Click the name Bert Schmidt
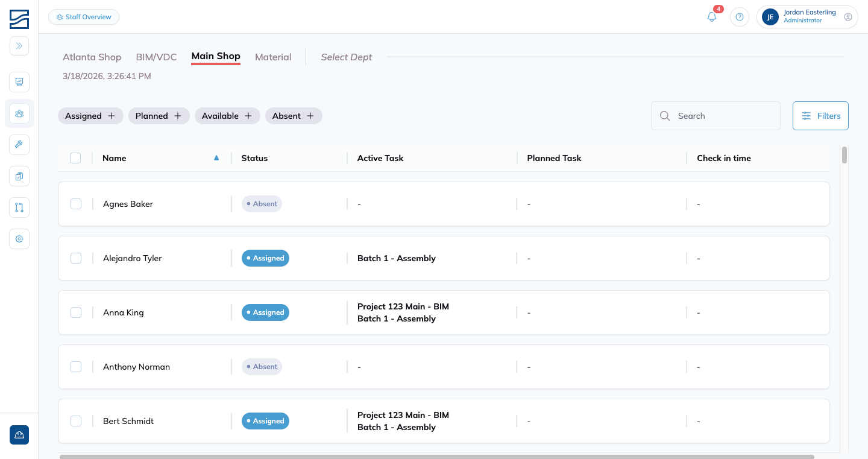The width and height of the screenshot is (868, 459). click(x=128, y=421)
